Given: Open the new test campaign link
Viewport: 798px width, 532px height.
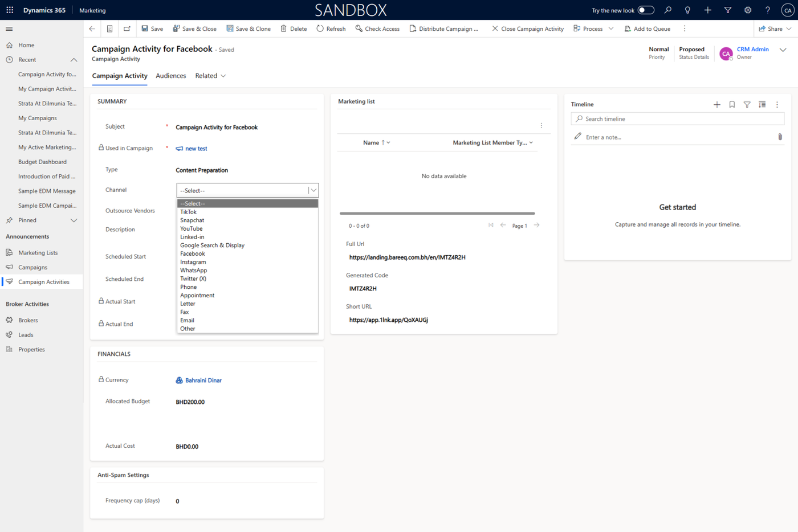Looking at the screenshot, I should [196, 149].
